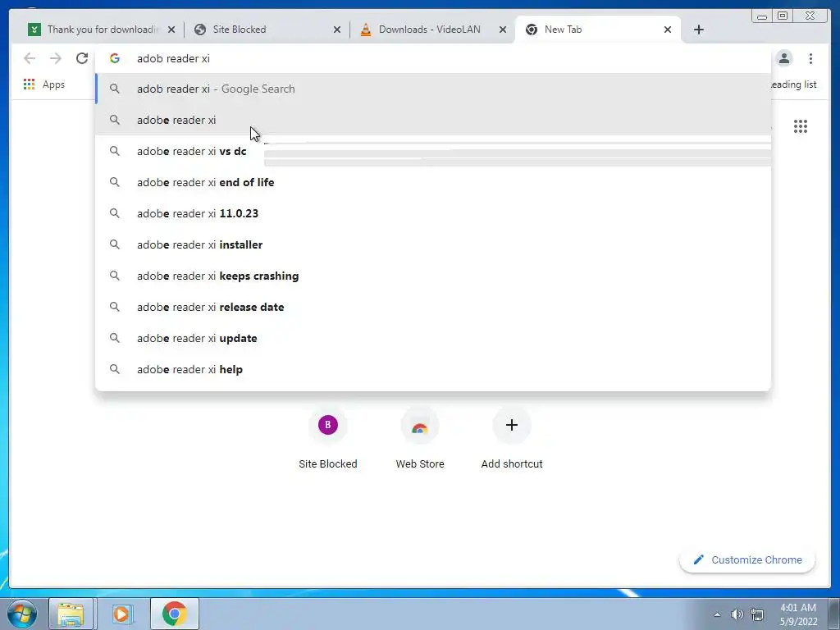Choose 'adobe reader xi' suggestion
The height and width of the screenshot is (630, 840).
433,120
